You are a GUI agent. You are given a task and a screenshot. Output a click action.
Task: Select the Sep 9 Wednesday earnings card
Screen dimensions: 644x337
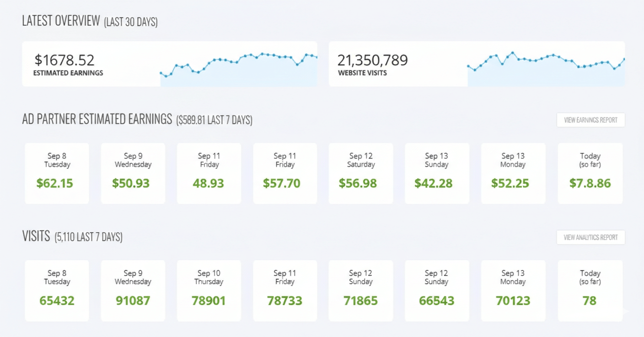point(133,173)
